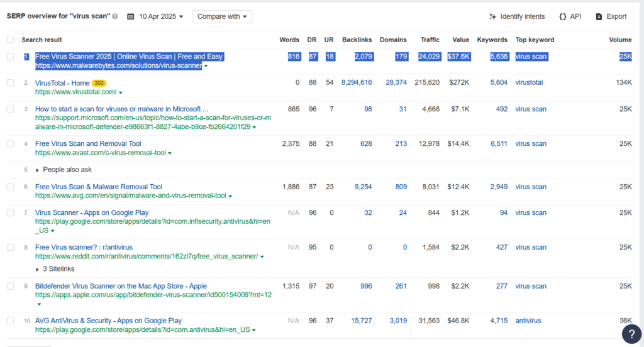Open the AVG AntiVirus & Security - Apps on Google Play title
This screenshot has height=347, width=644.
coord(108,321)
